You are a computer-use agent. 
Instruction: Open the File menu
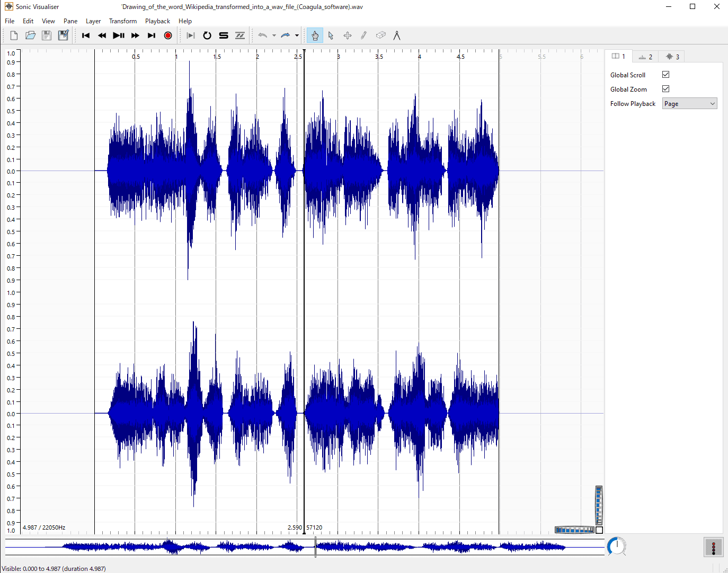click(10, 21)
